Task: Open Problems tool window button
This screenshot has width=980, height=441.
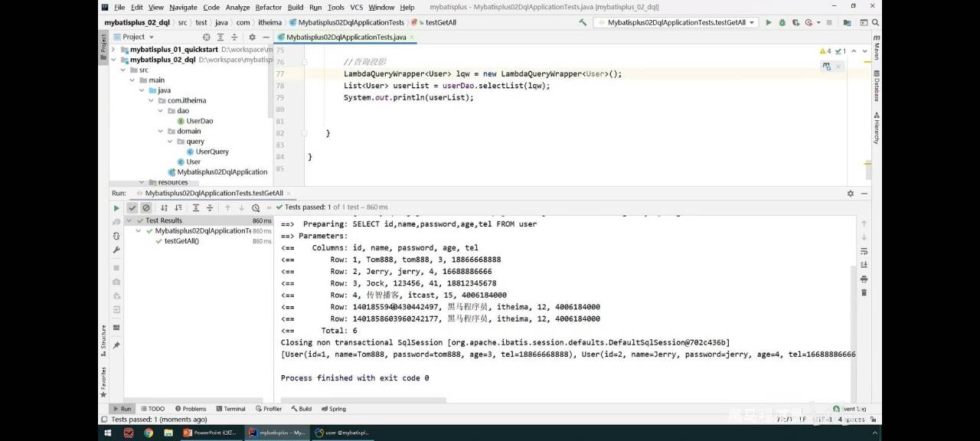Action: (191, 409)
